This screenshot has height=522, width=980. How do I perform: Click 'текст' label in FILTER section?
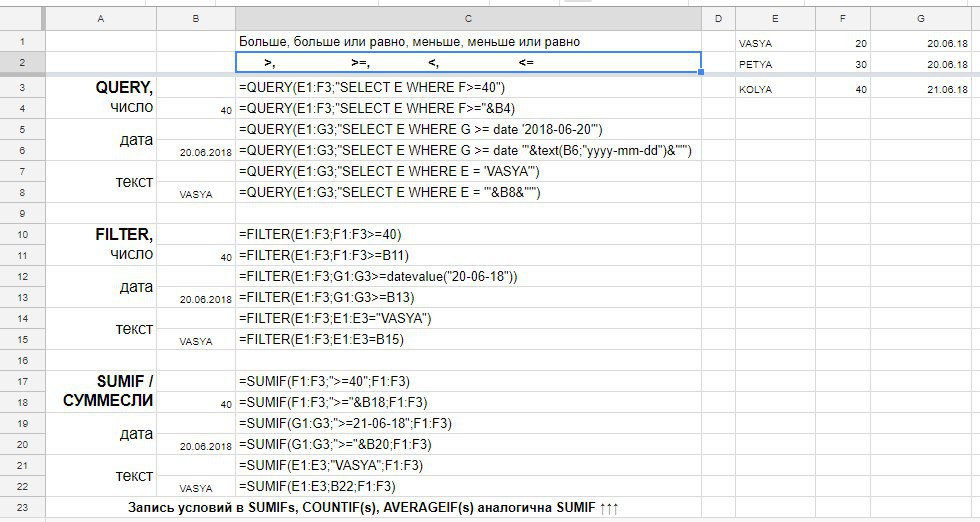(x=101, y=329)
